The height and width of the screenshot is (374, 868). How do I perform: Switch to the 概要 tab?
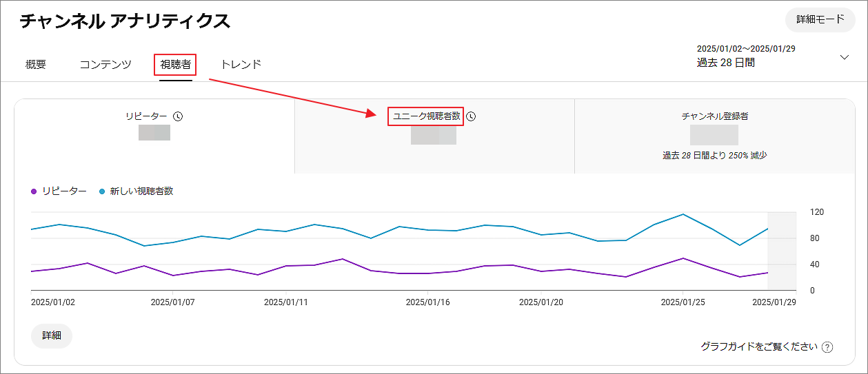(x=36, y=65)
